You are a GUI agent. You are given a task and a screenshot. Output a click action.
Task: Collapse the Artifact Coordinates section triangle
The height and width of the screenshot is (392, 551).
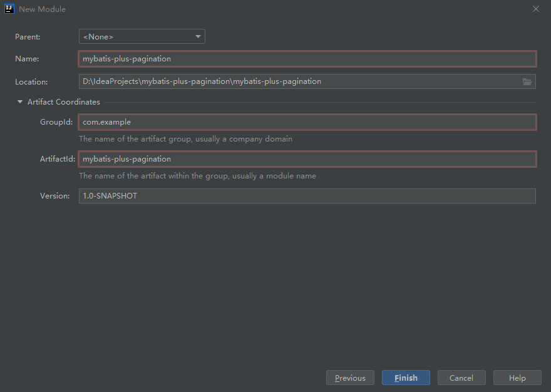coord(20,102)
